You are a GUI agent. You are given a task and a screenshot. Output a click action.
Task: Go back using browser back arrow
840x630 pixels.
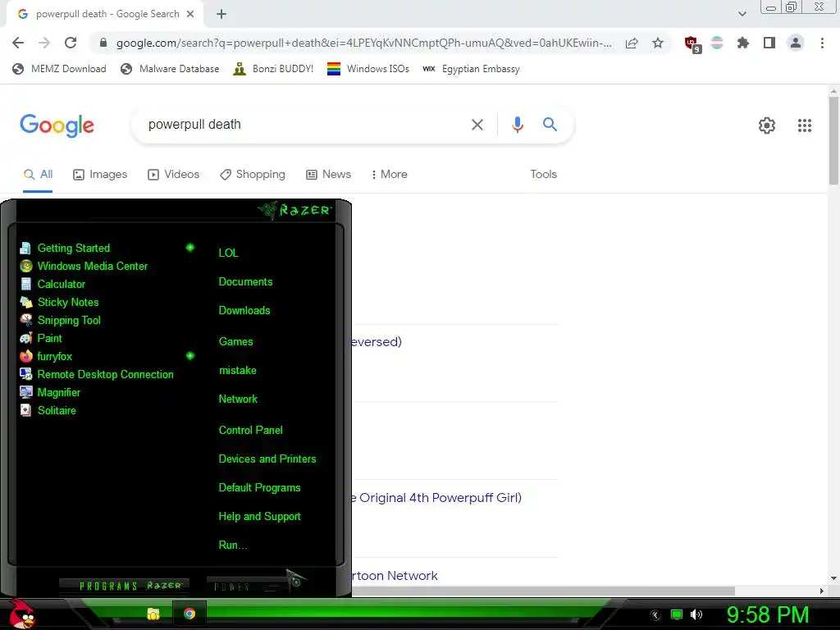(18, 43)
